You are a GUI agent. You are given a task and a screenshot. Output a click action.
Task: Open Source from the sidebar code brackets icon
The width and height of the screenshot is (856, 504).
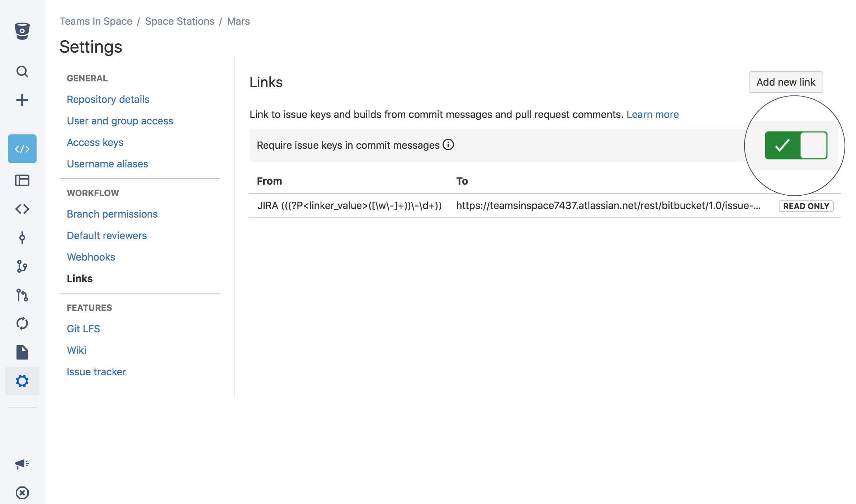[22, 209]
